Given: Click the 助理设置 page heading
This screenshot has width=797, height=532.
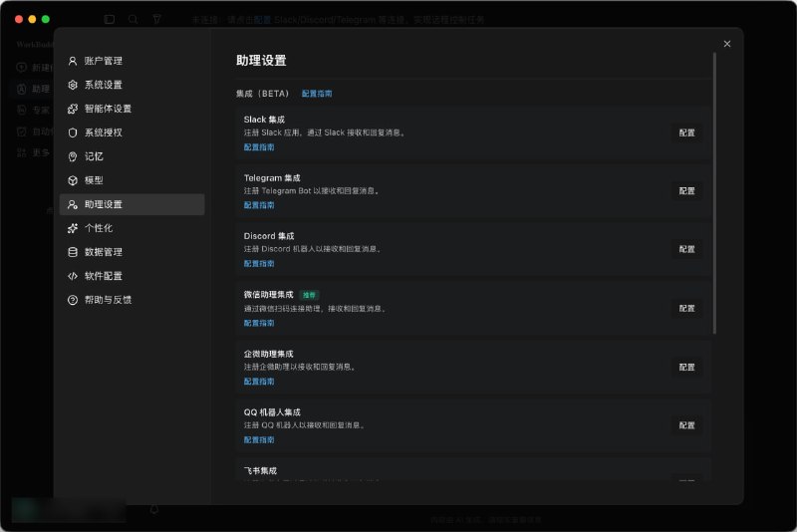Looking at the screenshot, I should click(x=261, y=61).
